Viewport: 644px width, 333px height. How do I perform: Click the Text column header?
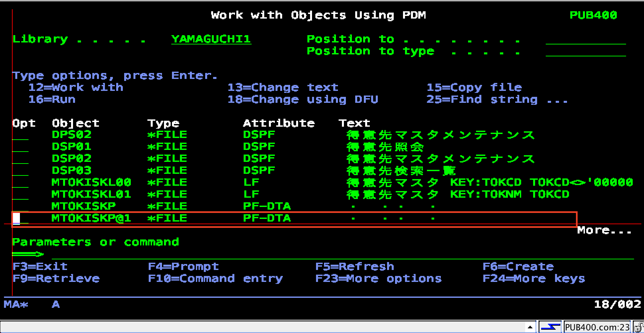[x=355, y=123]
